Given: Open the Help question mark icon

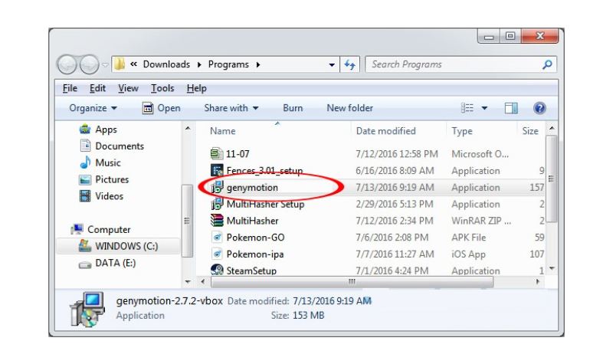Looking at the screenshot, I should [539, 108].
